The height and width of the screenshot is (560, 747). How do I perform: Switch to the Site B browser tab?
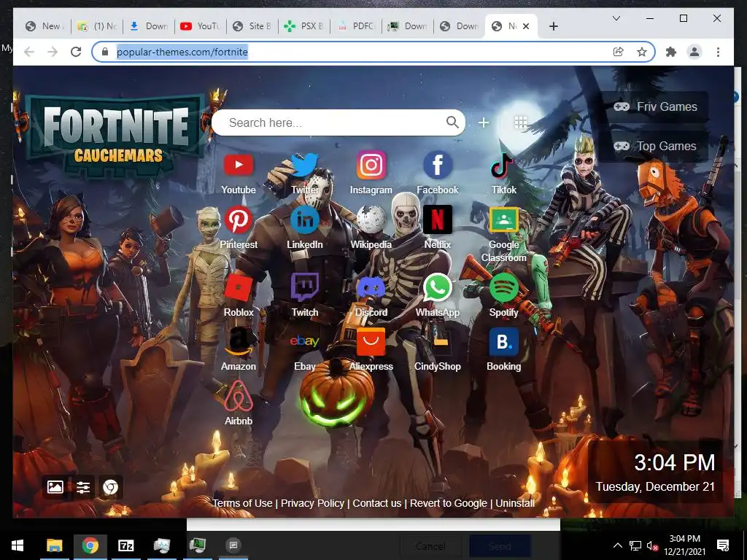(252, 26)
